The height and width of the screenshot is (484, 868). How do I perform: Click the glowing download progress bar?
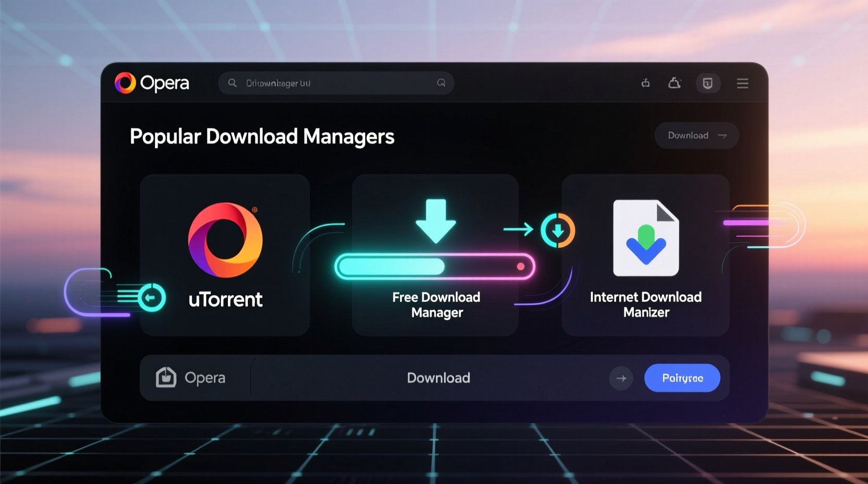[x=435, y=267]
